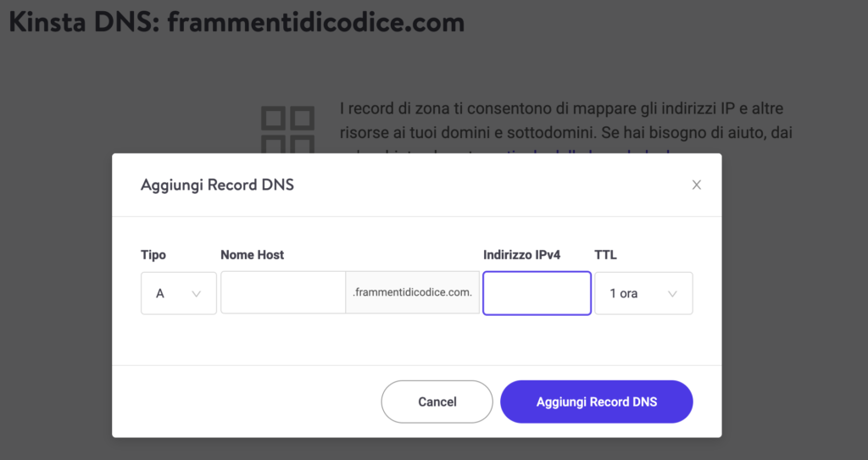Open the Tipo dropdown showing A
868x460 pixels.
(179, 293)
